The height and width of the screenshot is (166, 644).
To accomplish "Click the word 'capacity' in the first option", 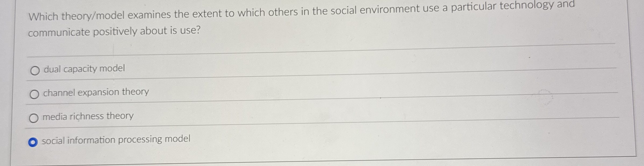I will click(x=80, y=69).
